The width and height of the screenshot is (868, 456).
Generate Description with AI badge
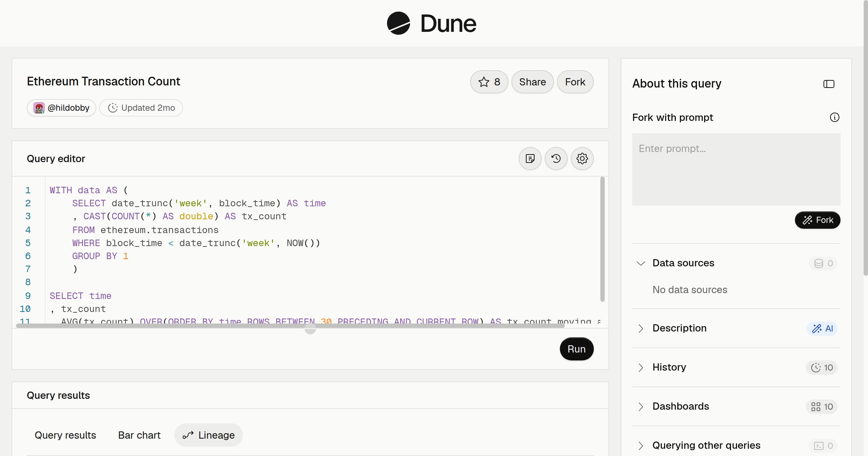click(822, 328)
